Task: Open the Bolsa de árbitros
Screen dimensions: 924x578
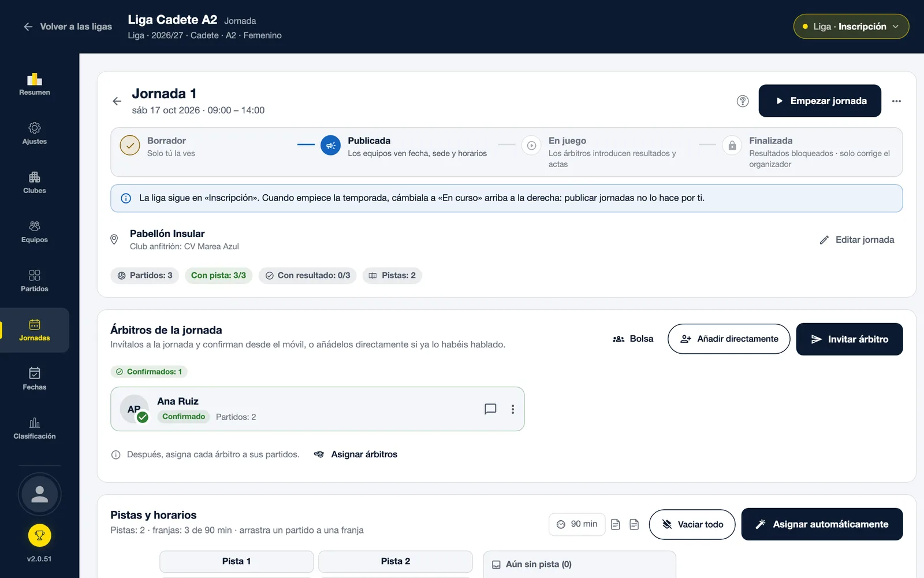Action: pyautogui.click(x=633, y=339)
